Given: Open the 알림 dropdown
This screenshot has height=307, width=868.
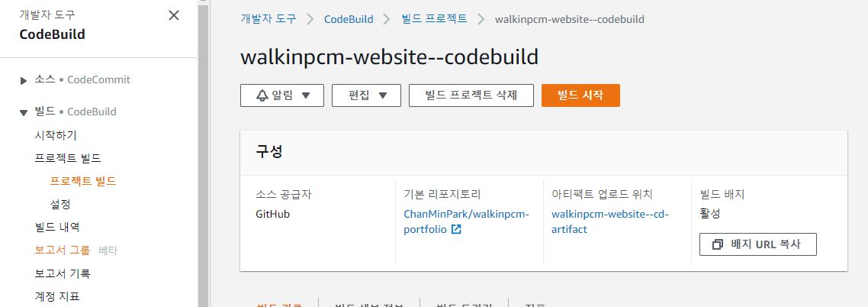Looking at the screenshot, I should coord(282,95).
